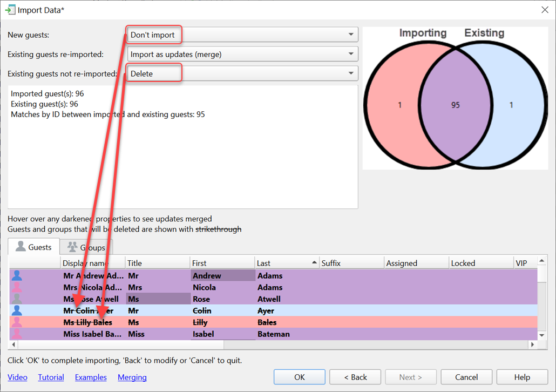Open the Video link

coord(17,377)
